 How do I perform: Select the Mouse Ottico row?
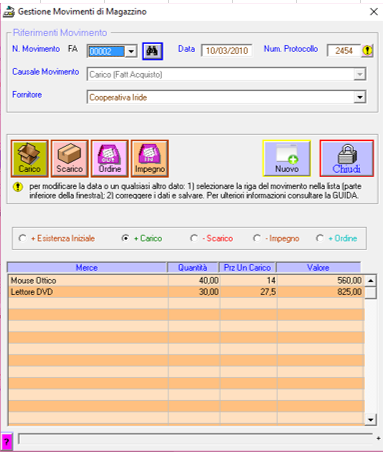tap(186, 280)
